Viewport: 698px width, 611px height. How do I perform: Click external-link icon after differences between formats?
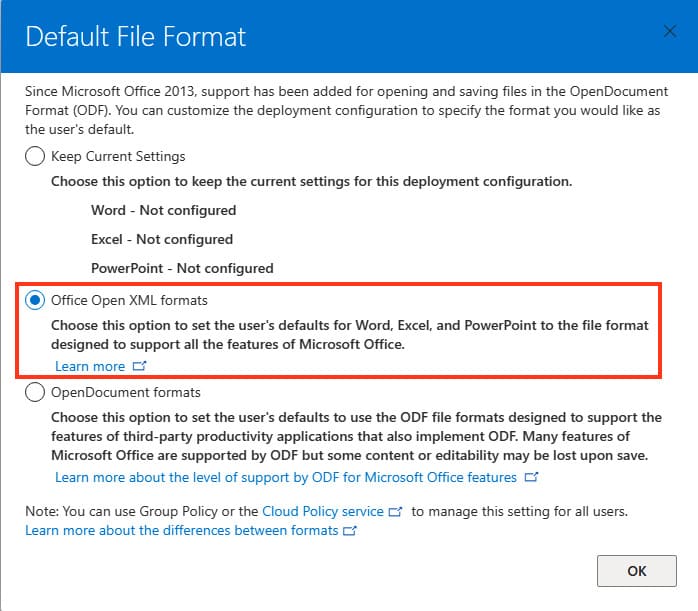click(x=350, y=530)
